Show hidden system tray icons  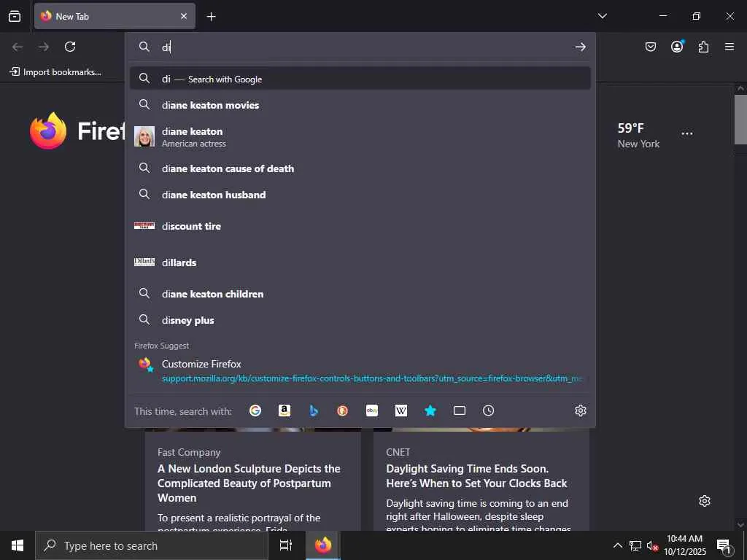(617, 545)
